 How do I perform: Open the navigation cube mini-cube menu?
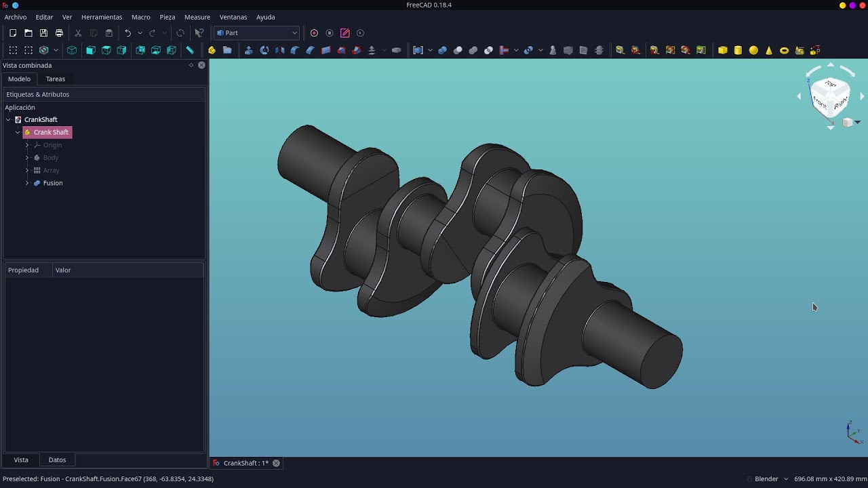pos(850,123)
